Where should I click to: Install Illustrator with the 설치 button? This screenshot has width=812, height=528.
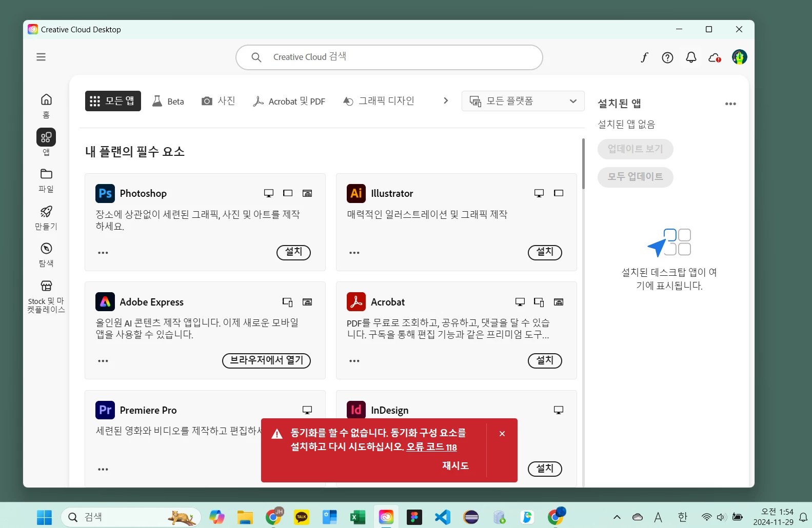[x=545, y=252]
